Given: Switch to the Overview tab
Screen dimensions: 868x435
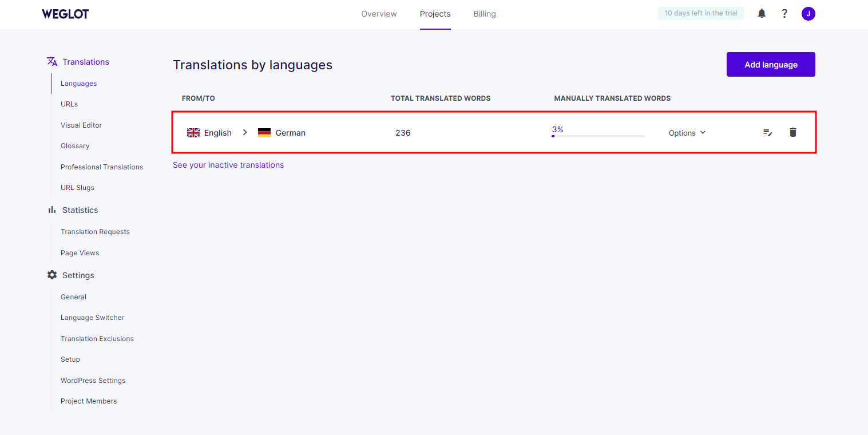Looking at the screenshot, I should pos(379,14).
